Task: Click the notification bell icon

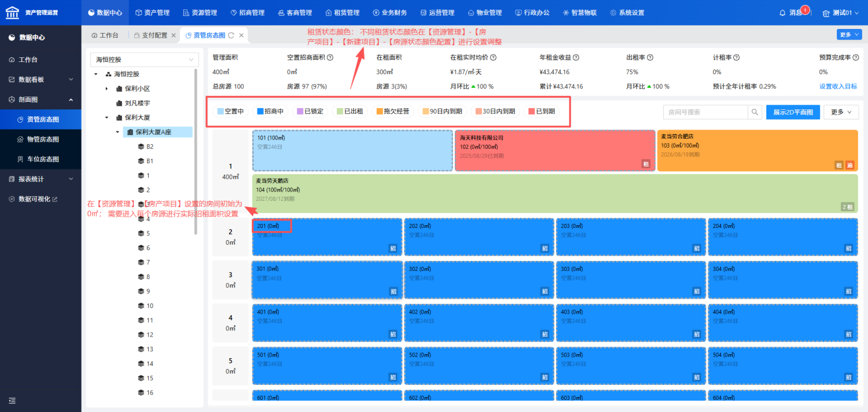Action: tap(782, 13)
